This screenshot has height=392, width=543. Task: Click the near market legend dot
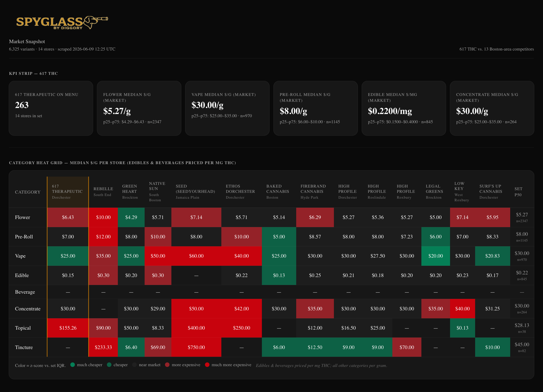135,365
